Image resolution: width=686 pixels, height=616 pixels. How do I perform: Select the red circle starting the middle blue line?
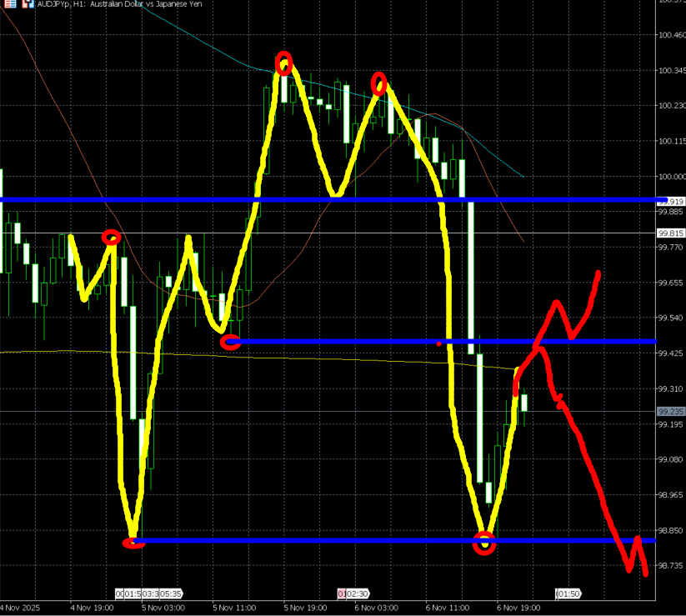tap(230, 341)
